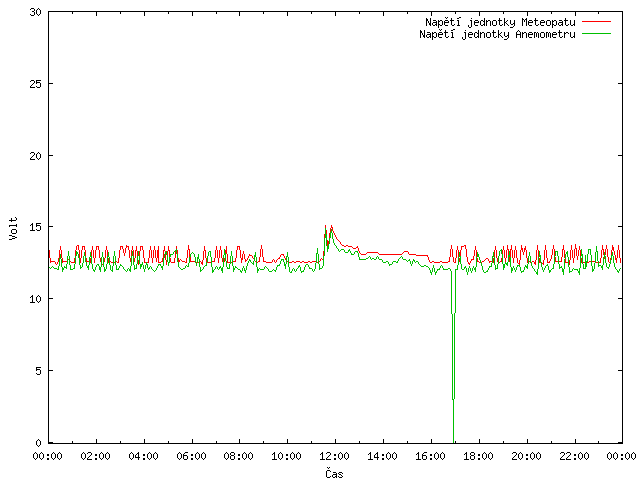Image resolution: width=640 pixels, height=480 pixels.
Task: Click the red voltage peak near 12:00
Action: tap(329, 232)
